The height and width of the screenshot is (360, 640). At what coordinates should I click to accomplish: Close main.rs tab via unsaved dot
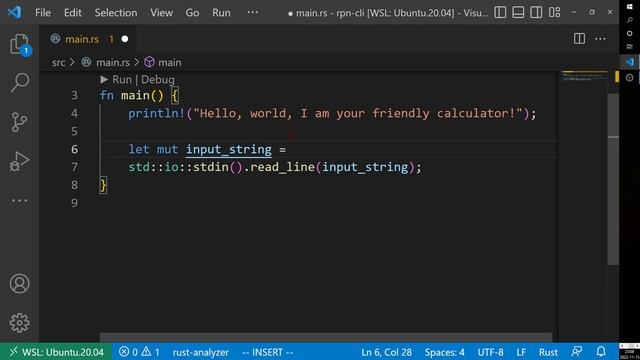point(125,39)
